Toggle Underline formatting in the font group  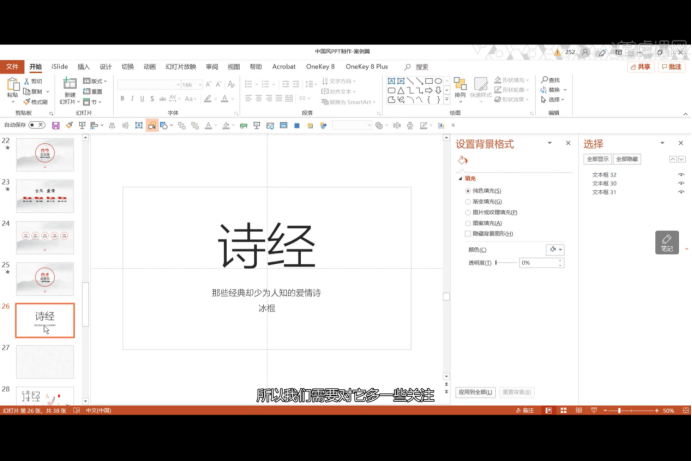(x=142, y=98)
